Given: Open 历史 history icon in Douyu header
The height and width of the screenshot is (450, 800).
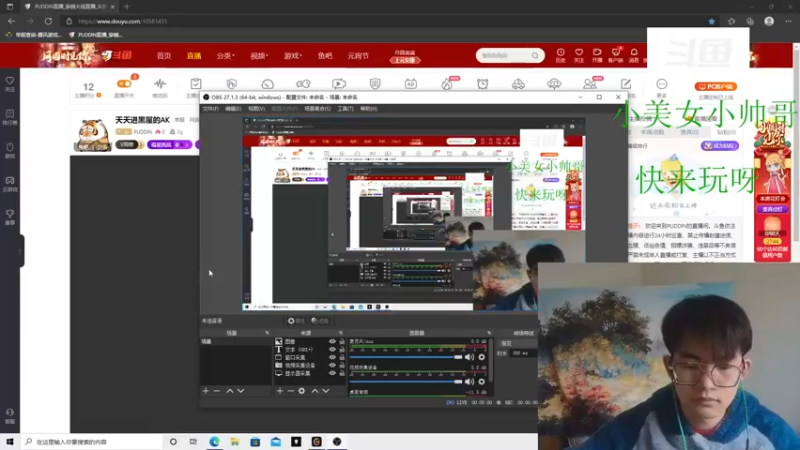Looking at the screenshot, I should [x=560, y=55].
